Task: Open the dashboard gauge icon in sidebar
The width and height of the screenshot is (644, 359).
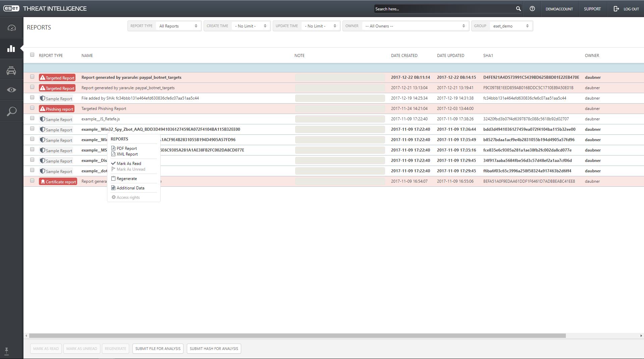Action: click(11, 28)
